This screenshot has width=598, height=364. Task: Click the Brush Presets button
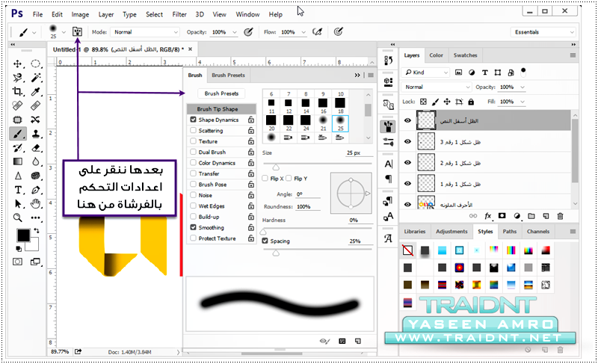click(221, 93)
